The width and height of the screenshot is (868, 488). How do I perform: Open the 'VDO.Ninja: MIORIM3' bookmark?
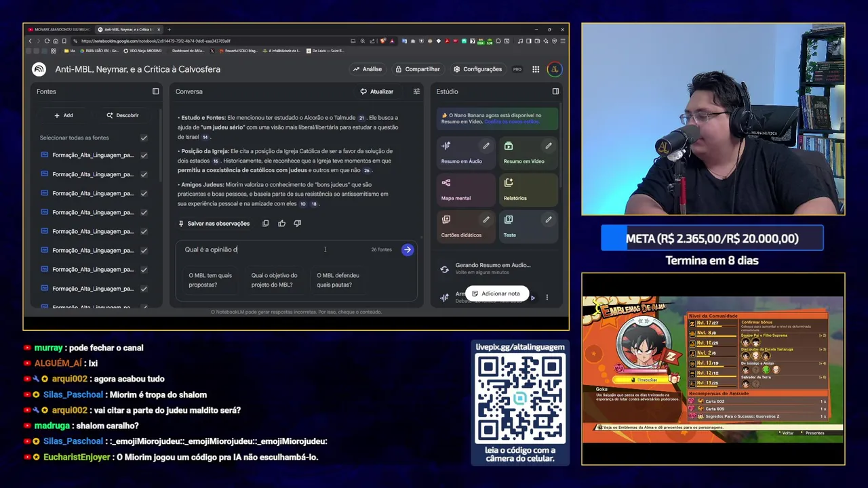coord(142,51)
